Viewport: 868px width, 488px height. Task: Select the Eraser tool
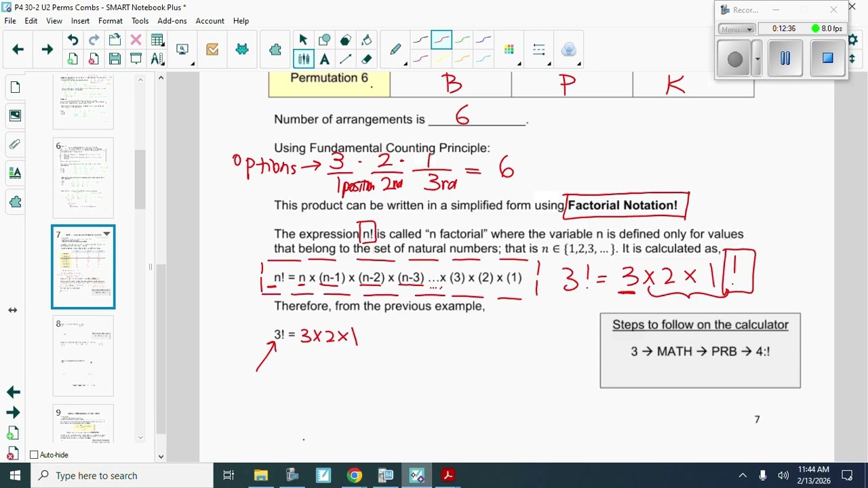[366, 59]
